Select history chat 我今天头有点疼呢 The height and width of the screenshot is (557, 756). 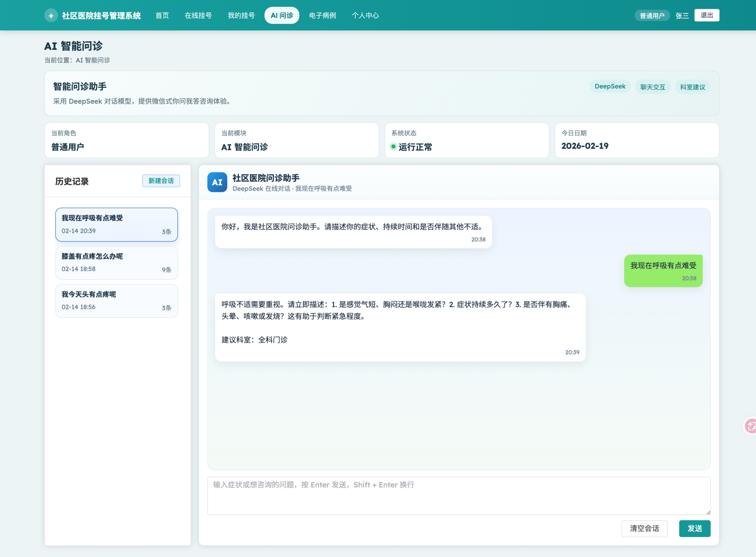pos(117,301)
